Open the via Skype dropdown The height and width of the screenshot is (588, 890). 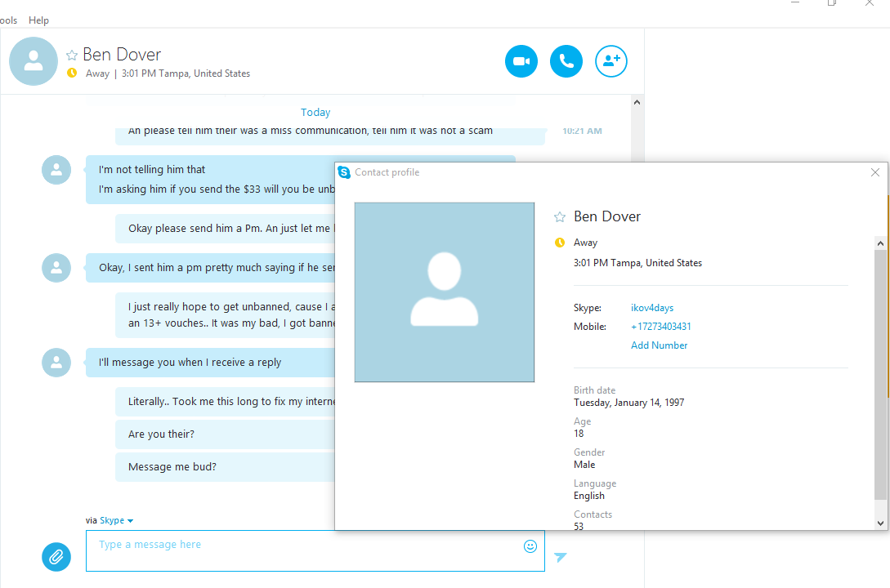tap(116, 520)
